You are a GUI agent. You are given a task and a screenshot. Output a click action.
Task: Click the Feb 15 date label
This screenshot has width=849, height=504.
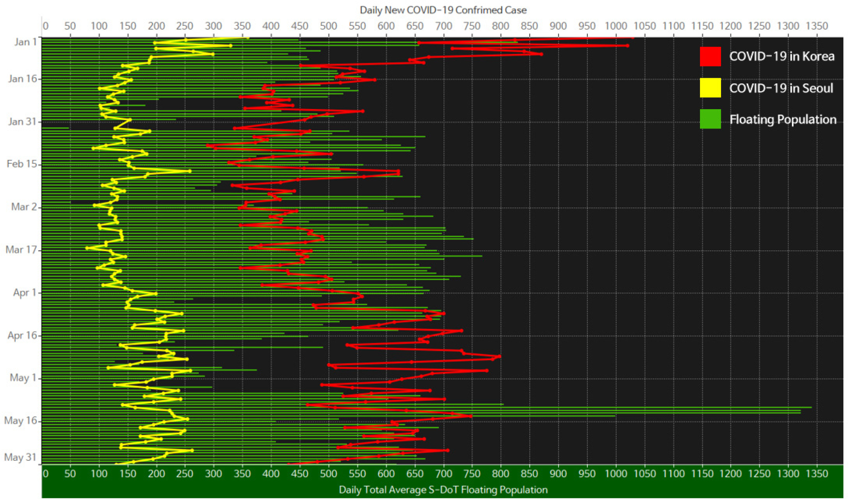22,164
